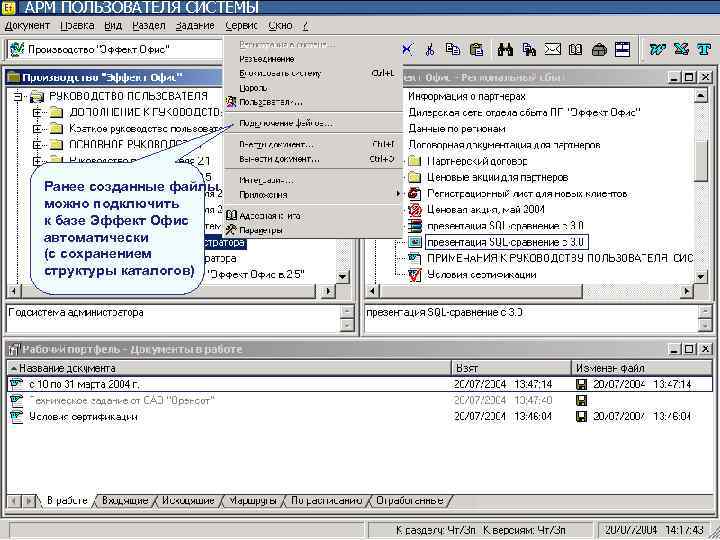
Task: Click the Регистрационный лист document icon
Action: 415,194
